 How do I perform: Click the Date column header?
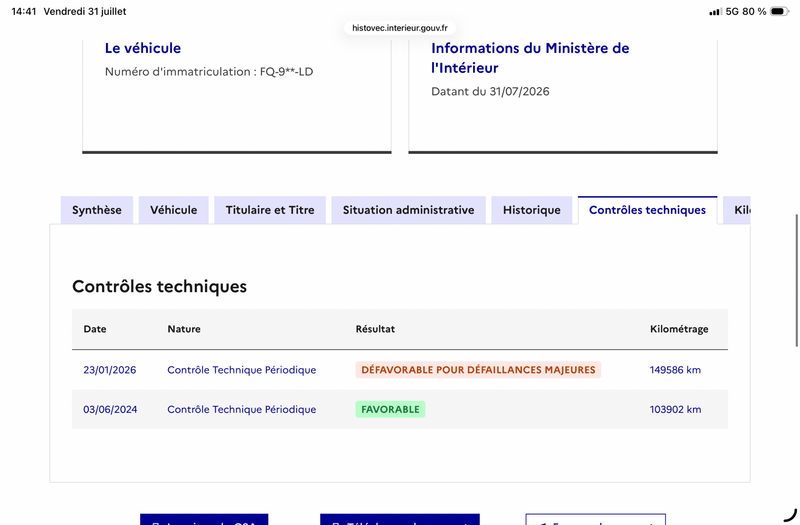pyautogui.click(x=95, y=329)
